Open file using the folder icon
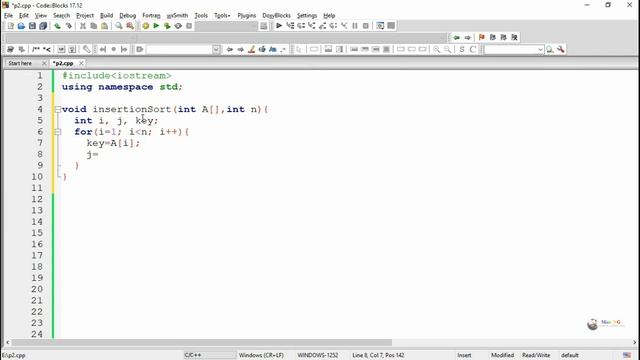 [21, 26]
